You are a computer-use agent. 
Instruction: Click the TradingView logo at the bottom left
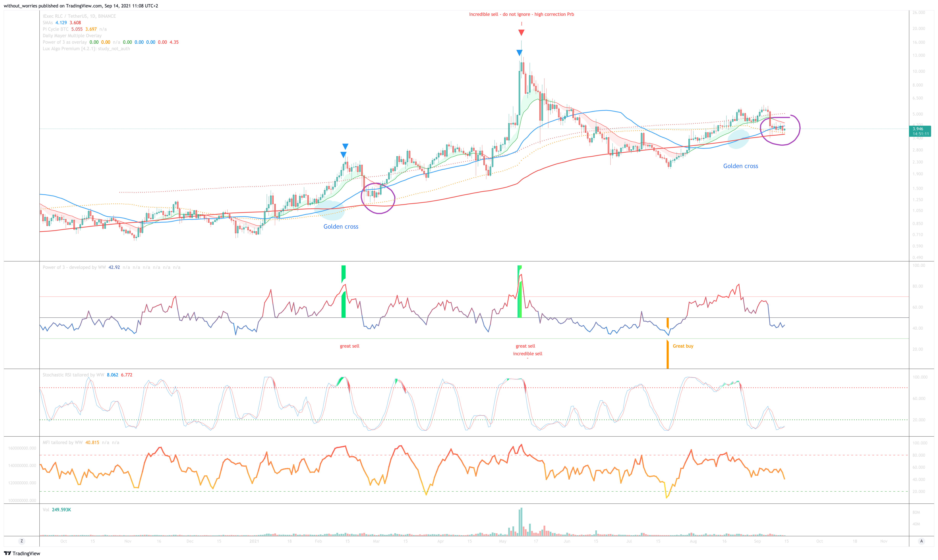(x=22, y=554)
